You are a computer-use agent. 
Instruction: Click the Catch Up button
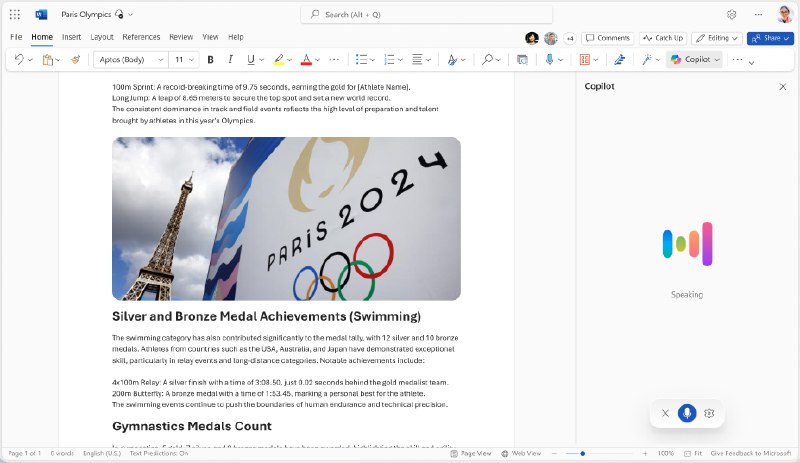(663, 38)
